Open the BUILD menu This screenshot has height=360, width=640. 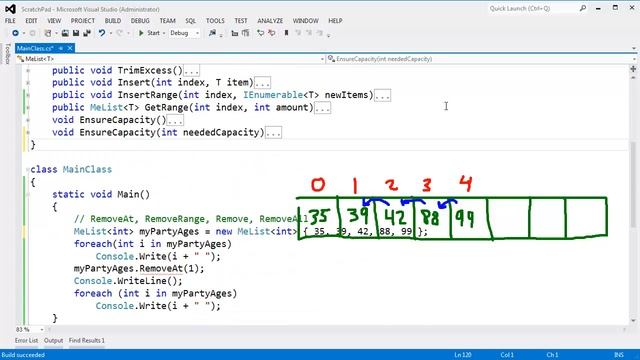tap(113, 21)
